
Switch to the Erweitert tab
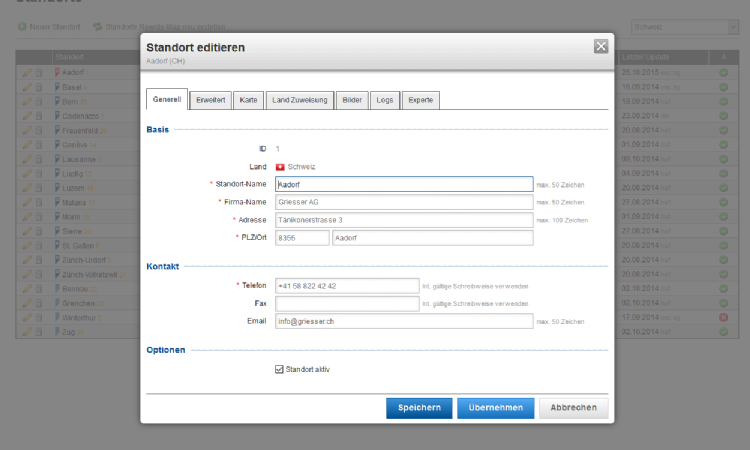[x=210, y=100]
